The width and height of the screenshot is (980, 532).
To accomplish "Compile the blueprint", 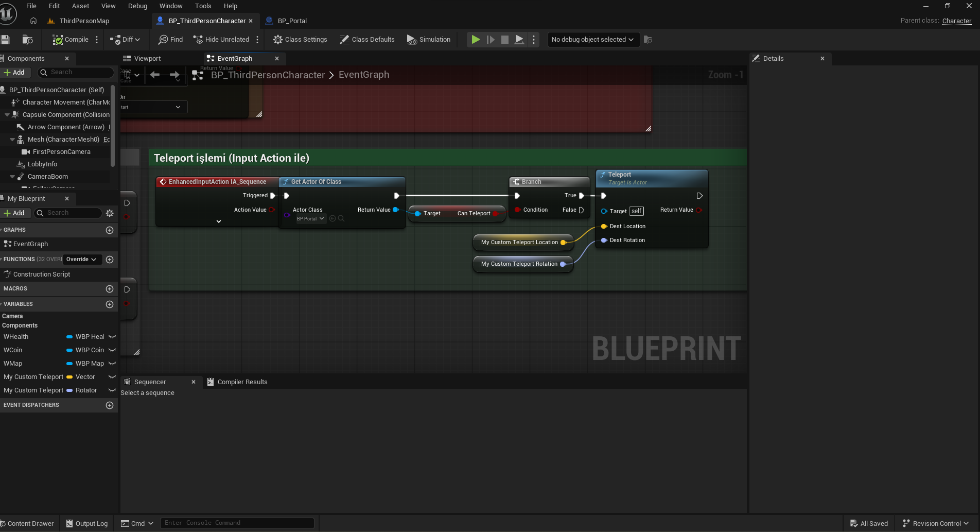I will click(71, 40).
